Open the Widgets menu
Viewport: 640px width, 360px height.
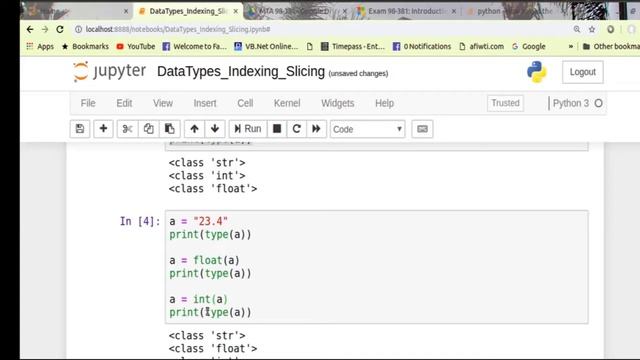(x=338, y=103)
